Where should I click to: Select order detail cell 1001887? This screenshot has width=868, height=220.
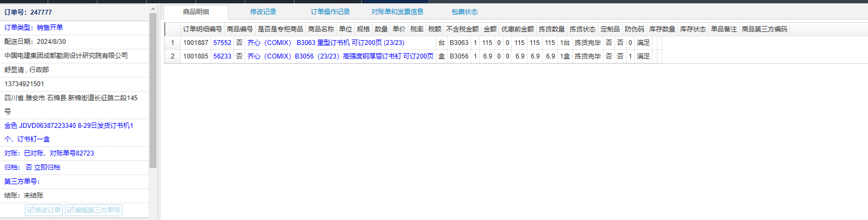click(x=195, y=43)
